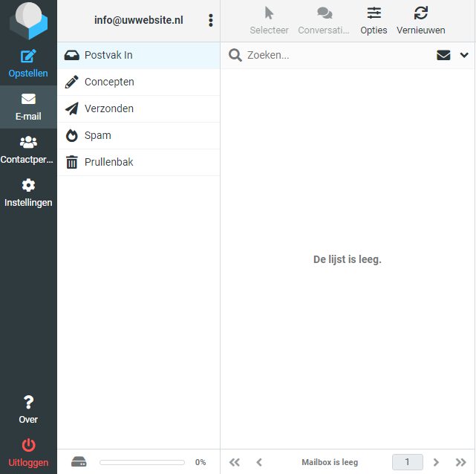476x474 pixels.
Task: Open the Opties sliders icon
Action: tap(374, 13)
